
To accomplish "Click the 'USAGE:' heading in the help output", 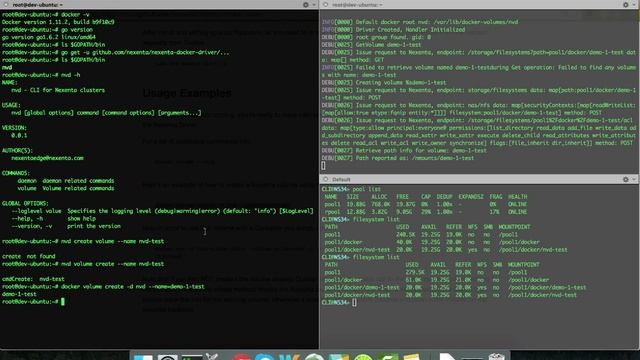I will (11, 105).
